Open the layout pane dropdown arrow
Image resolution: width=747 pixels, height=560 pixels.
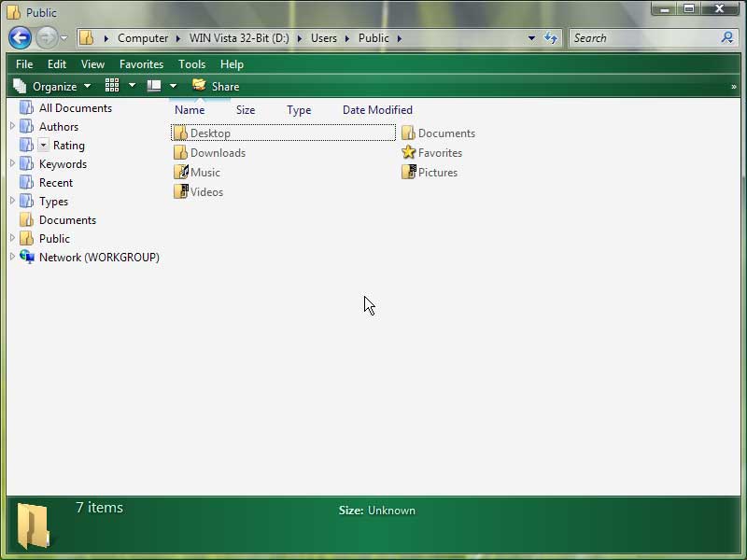[x=173, y=86]
